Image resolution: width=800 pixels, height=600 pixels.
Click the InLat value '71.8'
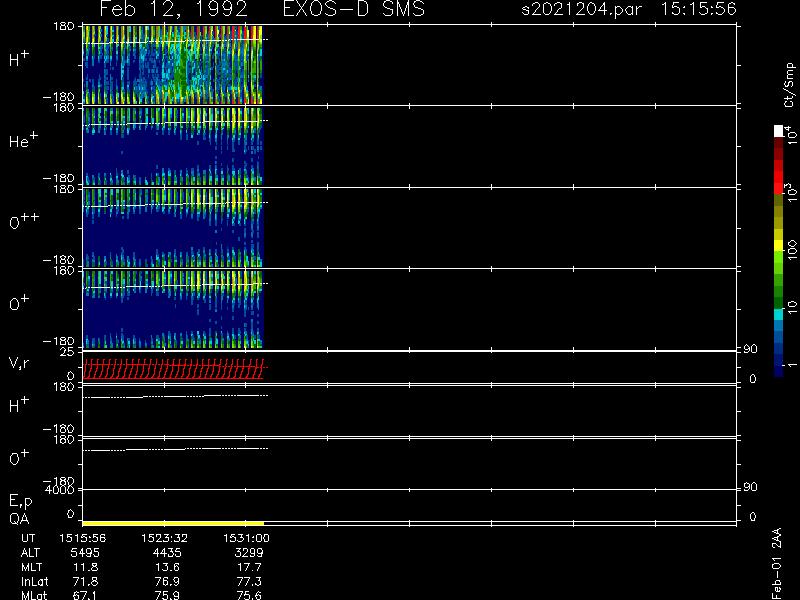pyautogui.click(x=85, y=581)
